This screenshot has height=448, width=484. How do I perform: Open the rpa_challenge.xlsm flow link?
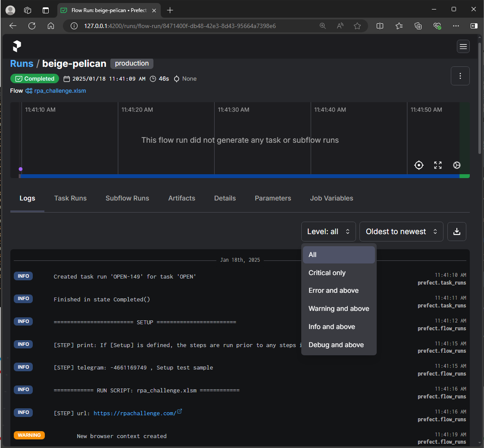pyautogui.click(x=60, y=91)
